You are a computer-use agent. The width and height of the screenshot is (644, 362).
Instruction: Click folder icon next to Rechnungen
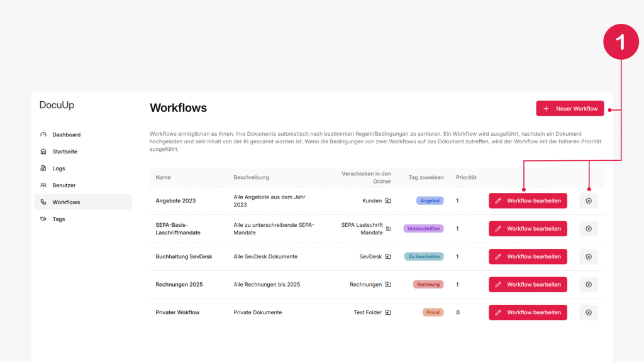(x=388, y=285)
